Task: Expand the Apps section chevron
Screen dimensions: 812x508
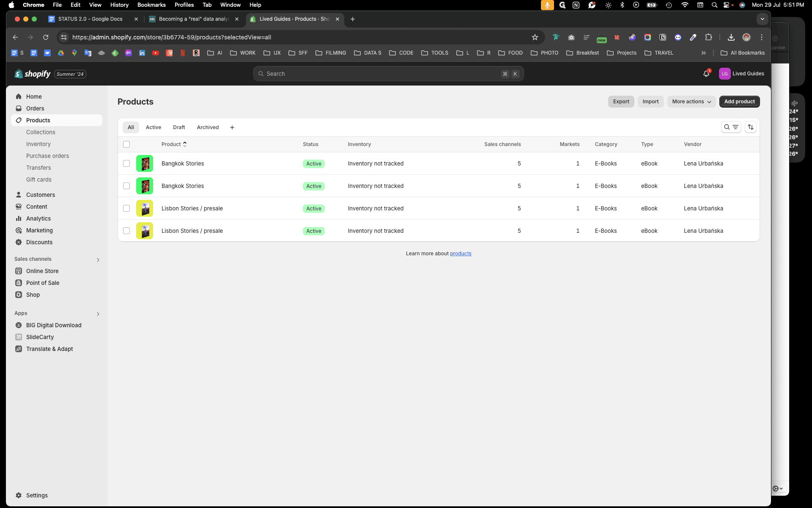Action: tap(98, 314)
